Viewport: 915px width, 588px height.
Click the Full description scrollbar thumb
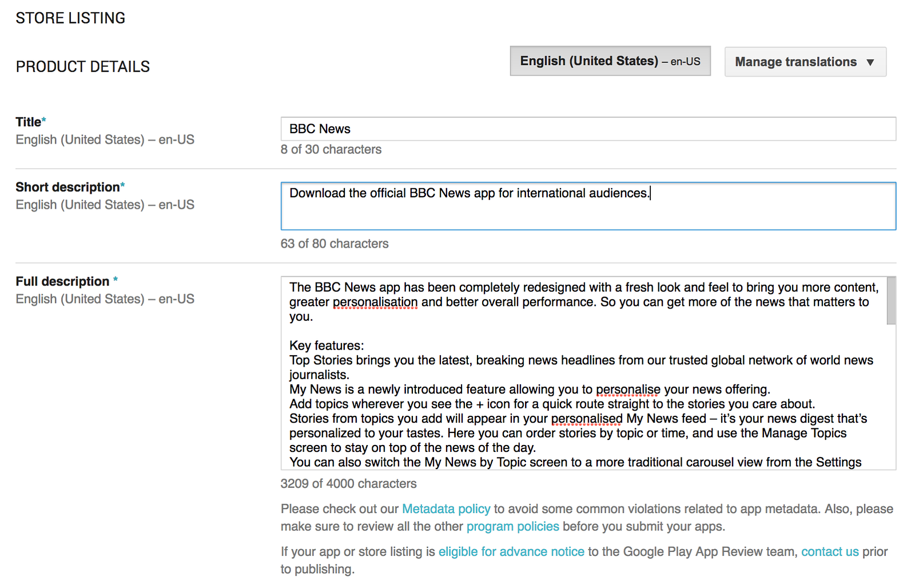(x=891, y=301)
